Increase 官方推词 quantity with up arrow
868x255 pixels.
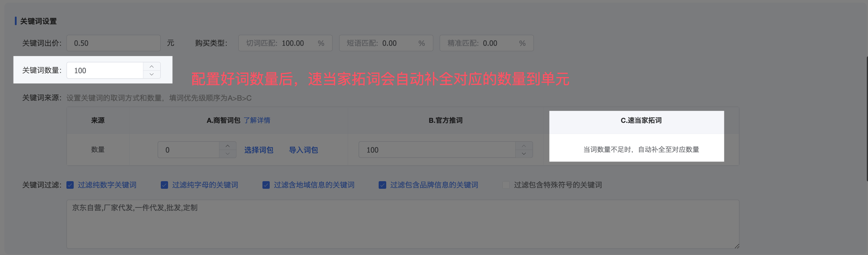click(x=524, y=146)
